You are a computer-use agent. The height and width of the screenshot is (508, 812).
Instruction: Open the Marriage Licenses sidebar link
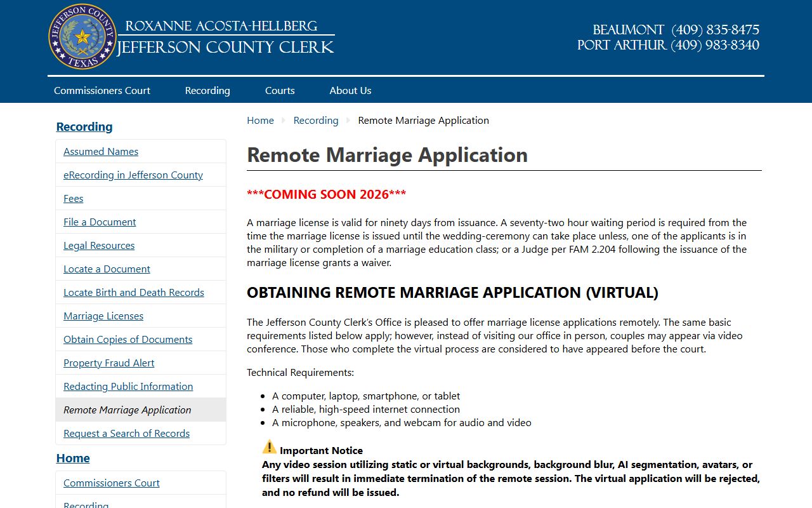click(x=103, y=316)
